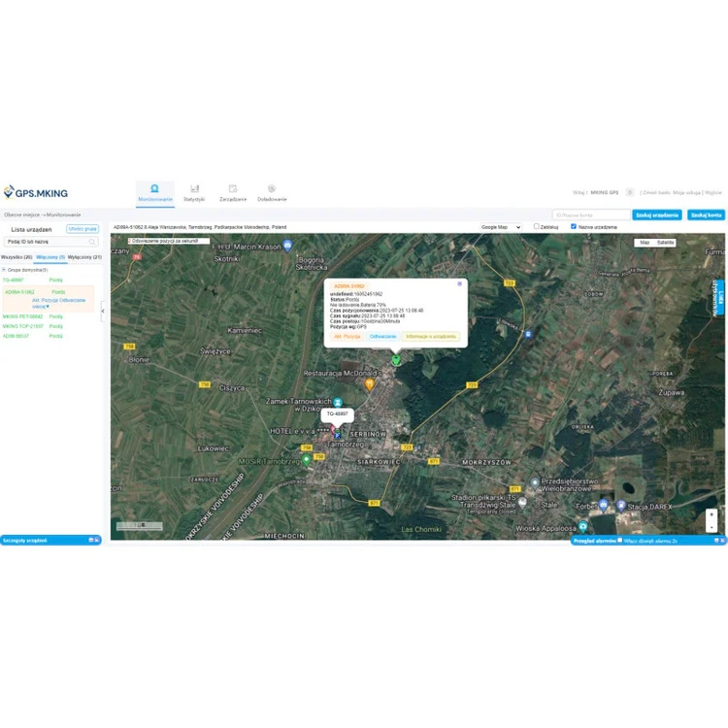Select the Wyłączony devices tab
The image size is (728, 728).
pyautogui.click(x=84, y=257)
